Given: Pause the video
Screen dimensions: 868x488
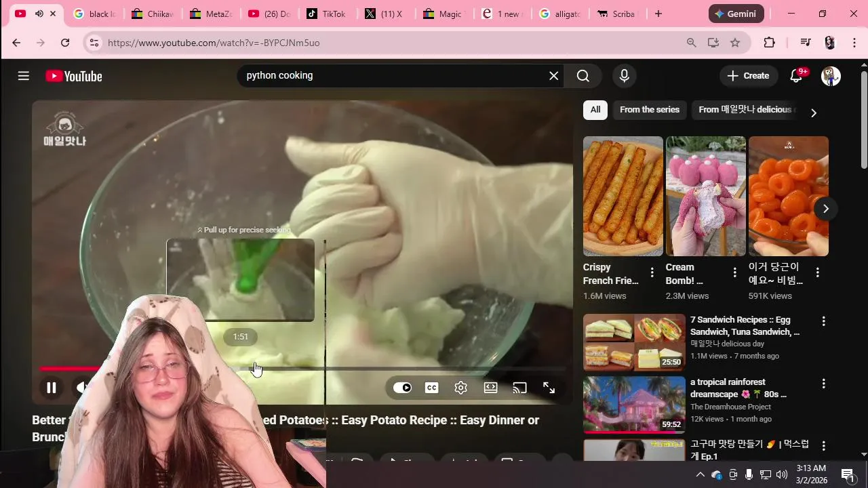Looking at the screenshot, I should [x=51, y=388].
